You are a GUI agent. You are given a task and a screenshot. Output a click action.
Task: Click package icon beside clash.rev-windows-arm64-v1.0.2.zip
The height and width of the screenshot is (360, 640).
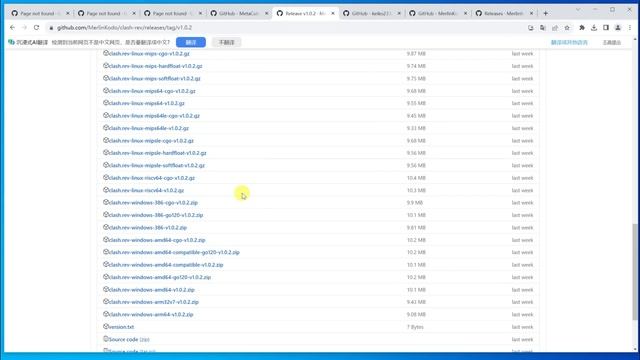click(106, 314)
